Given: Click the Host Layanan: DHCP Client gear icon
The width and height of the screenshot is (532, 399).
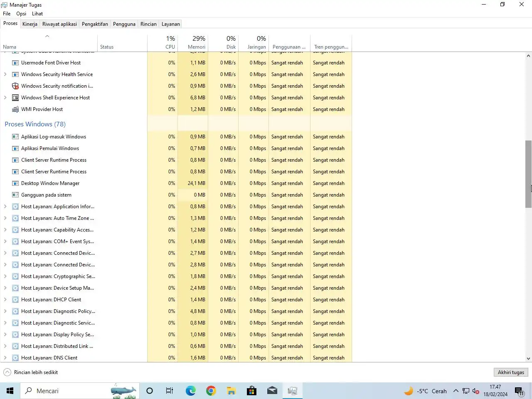Looking at the screenshot, I should pyautogui.click(x=15, y=300).
